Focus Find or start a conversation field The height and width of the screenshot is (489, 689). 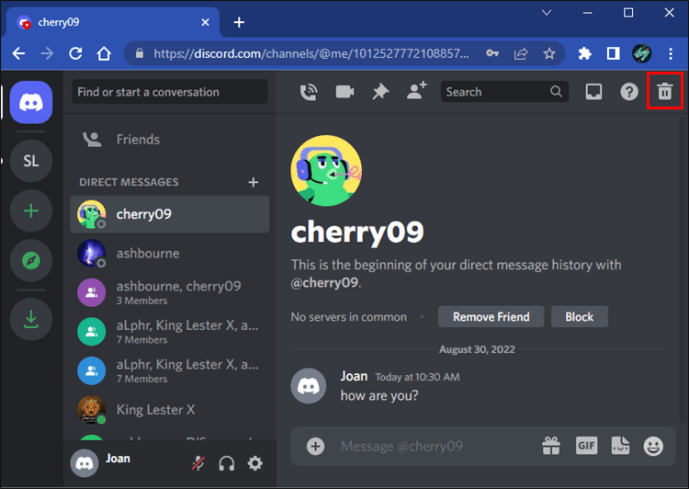(170, 92)
